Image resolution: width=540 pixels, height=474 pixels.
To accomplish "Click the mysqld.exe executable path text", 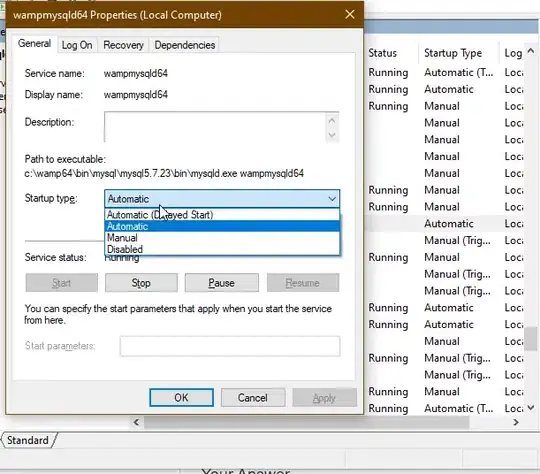I will click(164, 173).
